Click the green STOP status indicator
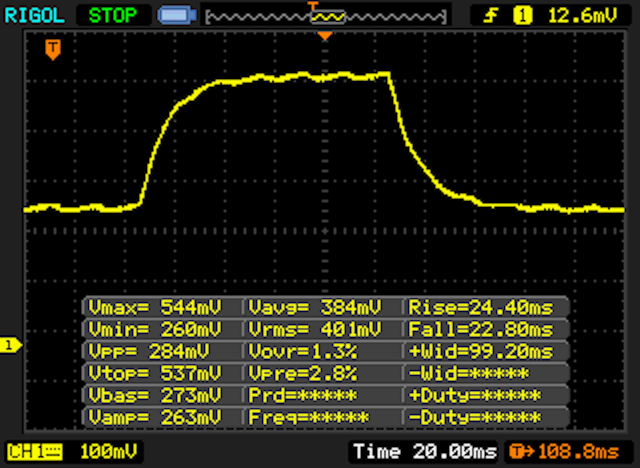The width and height of the screenshot is (640, 468). coord(113,16)
